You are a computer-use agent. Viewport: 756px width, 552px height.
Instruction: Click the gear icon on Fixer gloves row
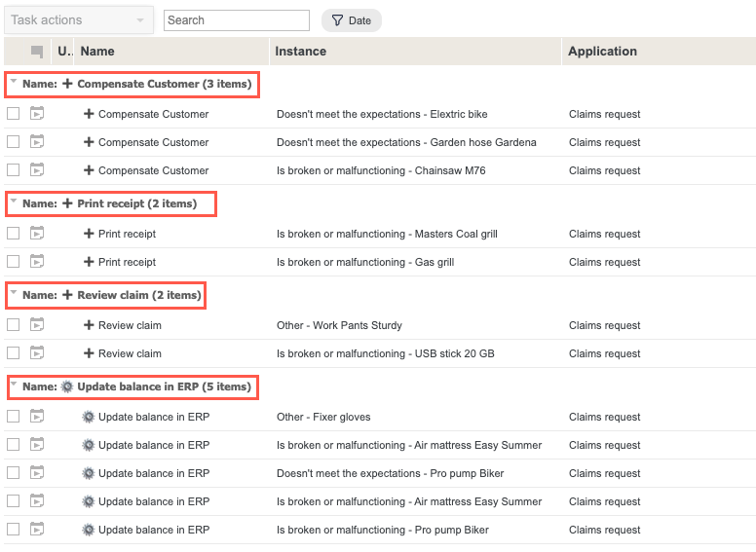tap(89, 417)
